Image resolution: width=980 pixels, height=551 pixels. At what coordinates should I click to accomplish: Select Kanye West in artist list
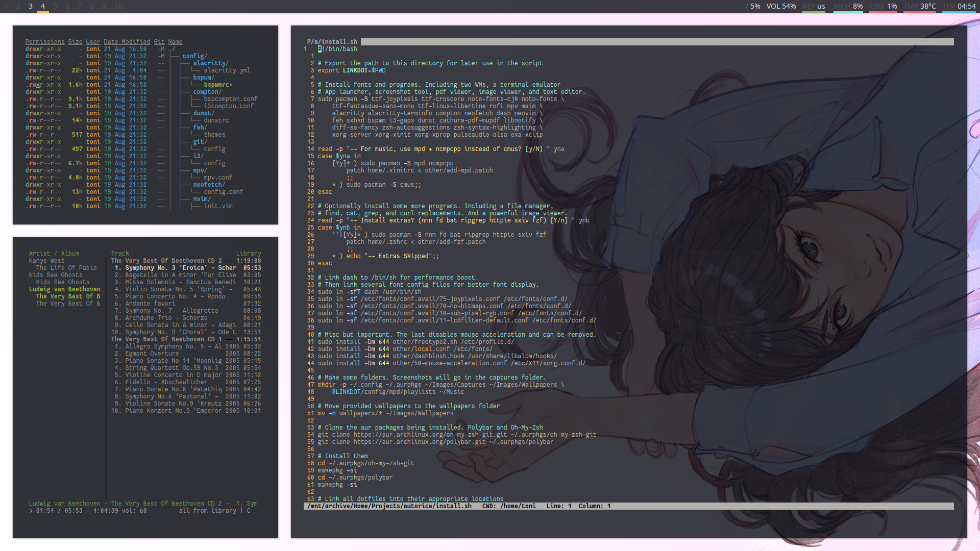pos(46,261)
